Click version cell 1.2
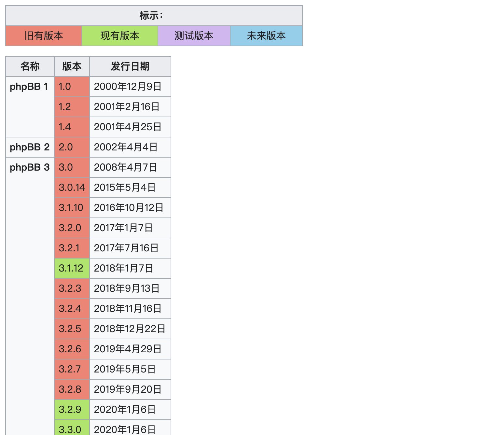504x435 pixels. (72, 107)
